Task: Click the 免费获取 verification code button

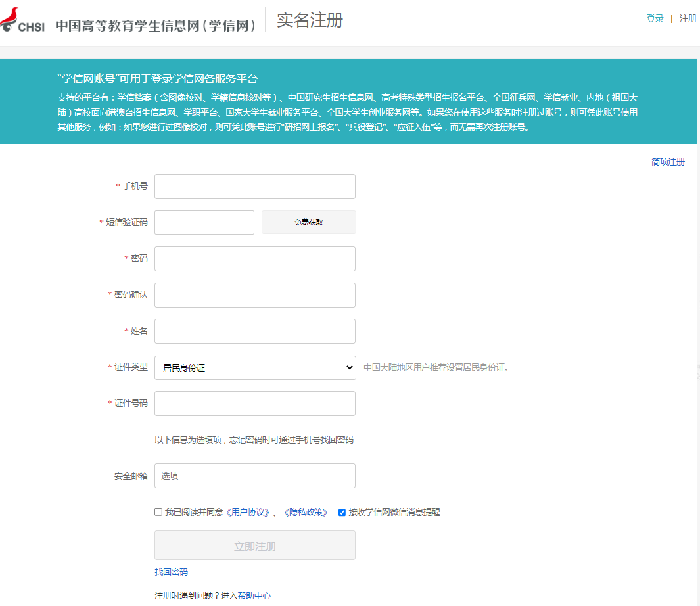Action: click(x=309, y=222)
